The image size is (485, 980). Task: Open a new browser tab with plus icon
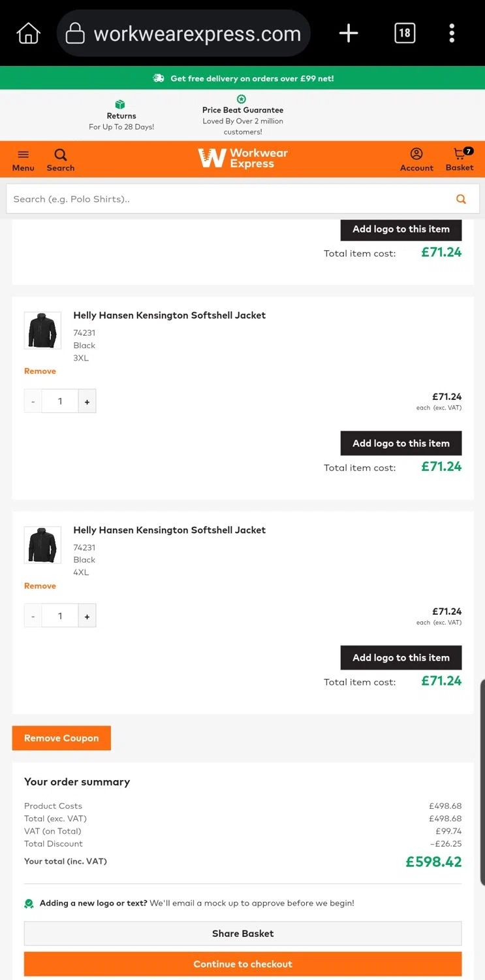[349, 33]
